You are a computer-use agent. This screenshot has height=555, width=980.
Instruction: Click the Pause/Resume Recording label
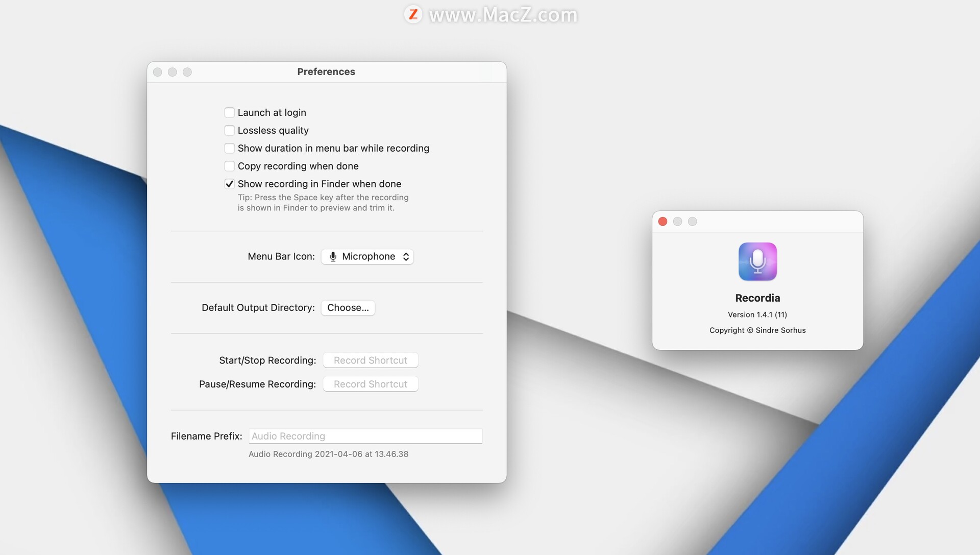(257, 384)
